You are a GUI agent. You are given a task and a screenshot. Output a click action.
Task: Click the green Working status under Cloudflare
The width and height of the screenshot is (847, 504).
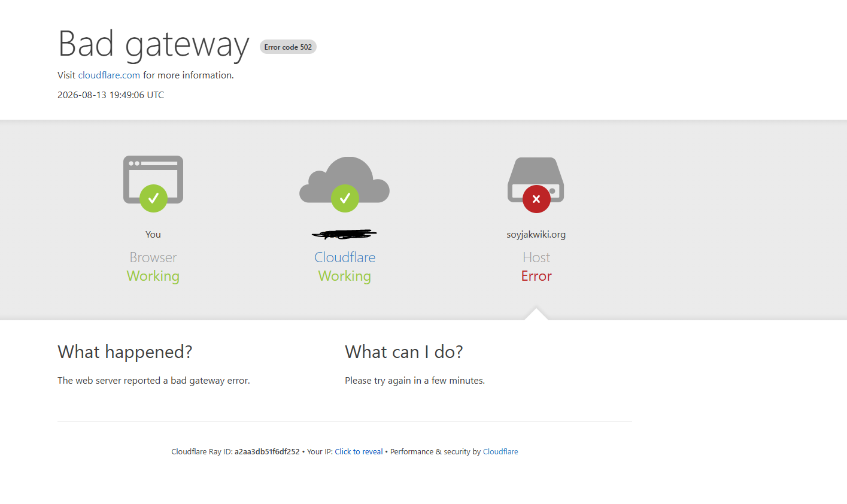tap(345, 276)
